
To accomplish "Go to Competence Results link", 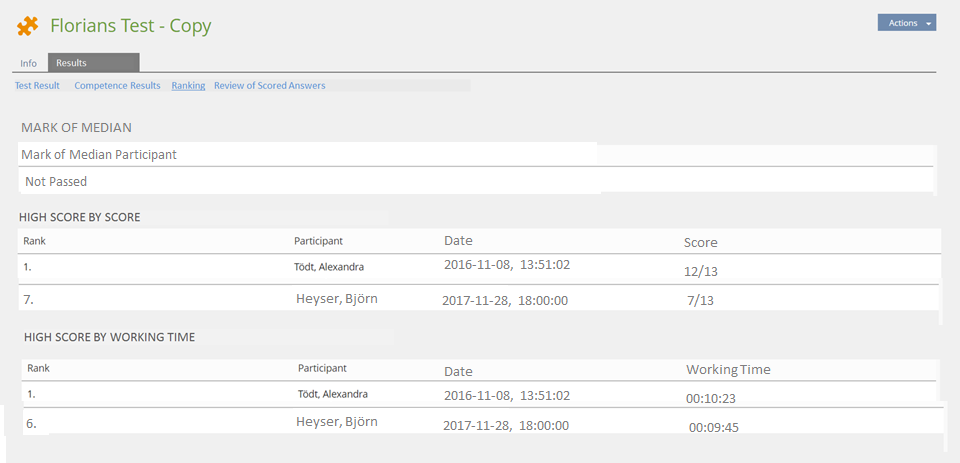I will [x=117, y=86].
